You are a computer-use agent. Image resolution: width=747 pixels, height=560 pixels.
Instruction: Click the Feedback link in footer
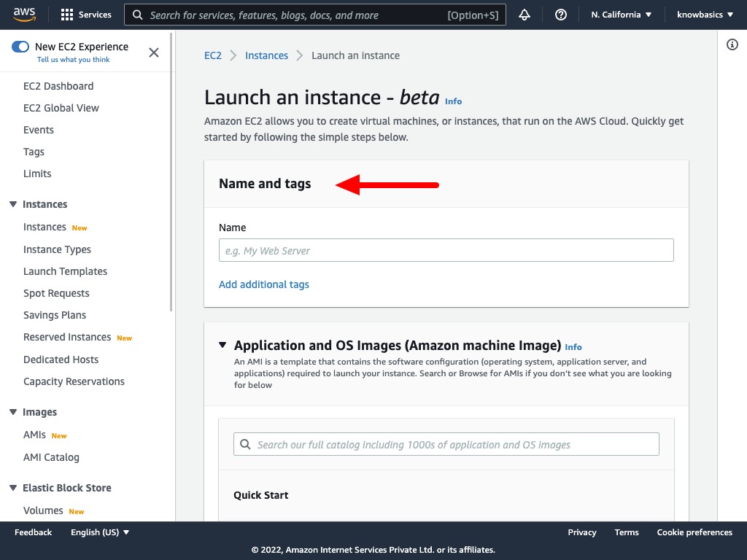pos(33,532)
